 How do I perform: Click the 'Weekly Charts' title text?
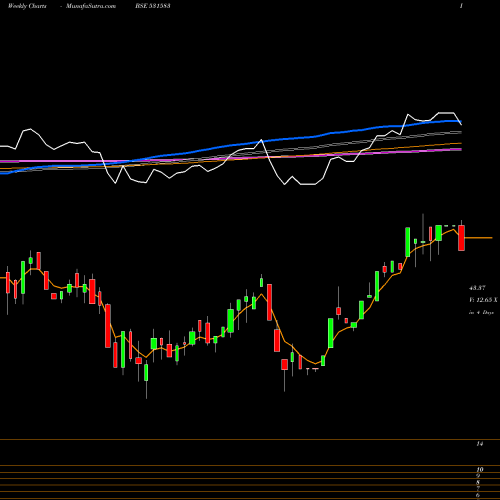27,6
